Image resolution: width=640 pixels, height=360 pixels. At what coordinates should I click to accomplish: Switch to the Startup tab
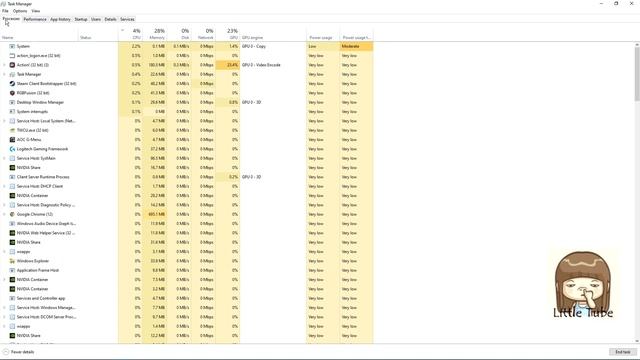(x=81, y=19)
